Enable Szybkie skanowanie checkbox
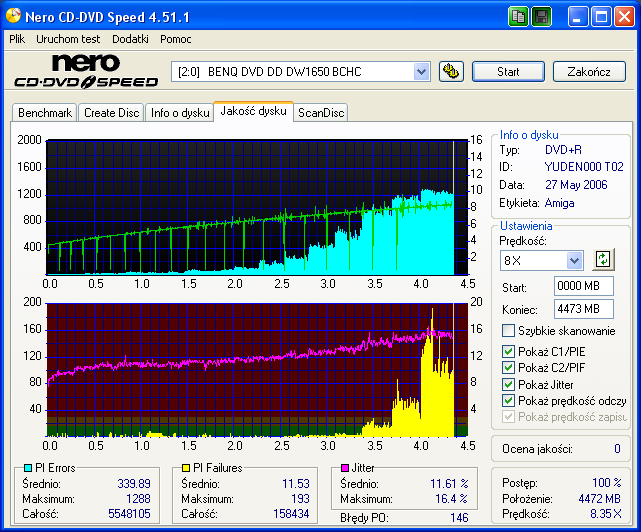 [x=508, y=330]
